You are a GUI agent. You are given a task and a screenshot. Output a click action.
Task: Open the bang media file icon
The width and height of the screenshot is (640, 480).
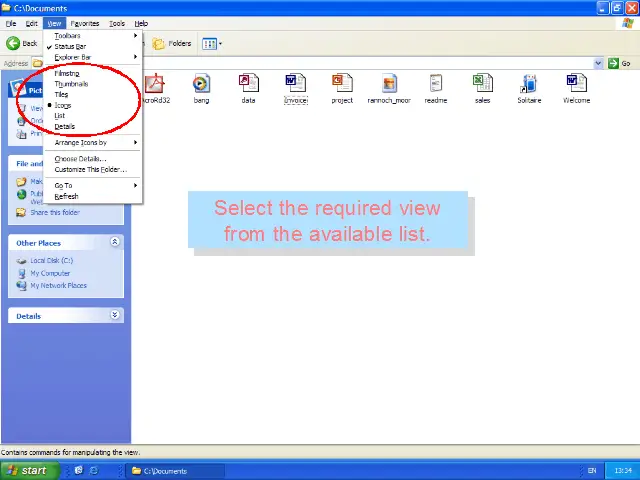coord(201,84)
